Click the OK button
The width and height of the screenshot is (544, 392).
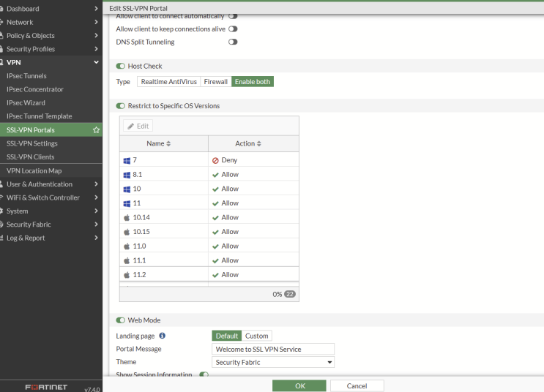299,385
